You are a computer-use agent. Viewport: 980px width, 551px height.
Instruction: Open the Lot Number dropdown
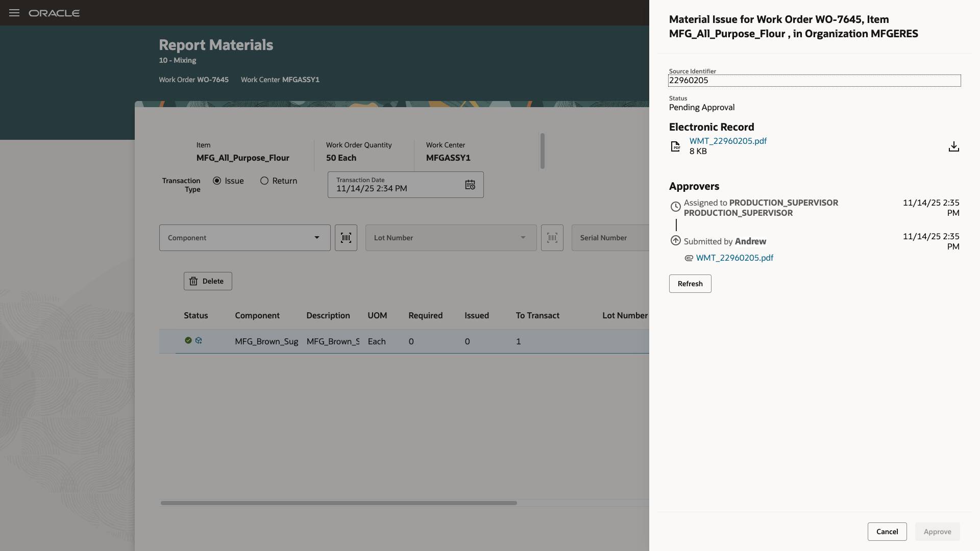[x=522, y=237]
